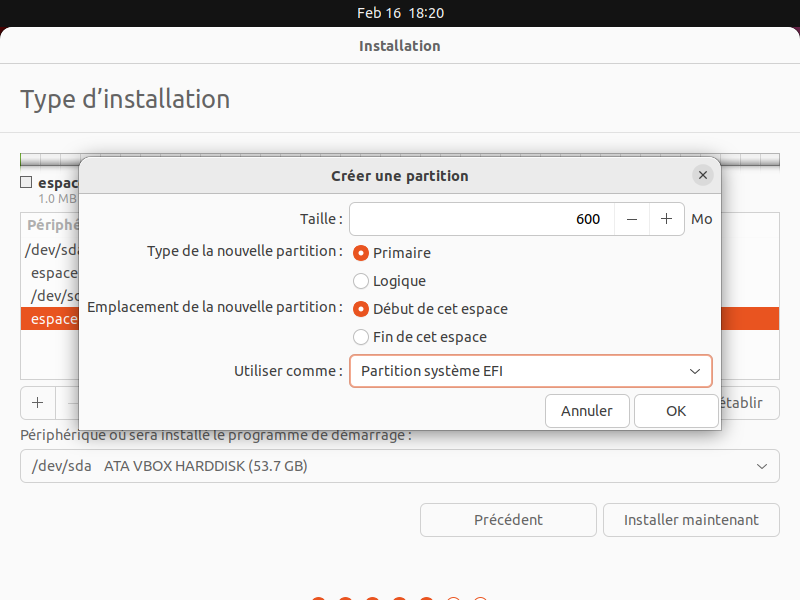Decrease partition size with minus button
This screenshot has height=600, width=800.
tap(632, 219)
